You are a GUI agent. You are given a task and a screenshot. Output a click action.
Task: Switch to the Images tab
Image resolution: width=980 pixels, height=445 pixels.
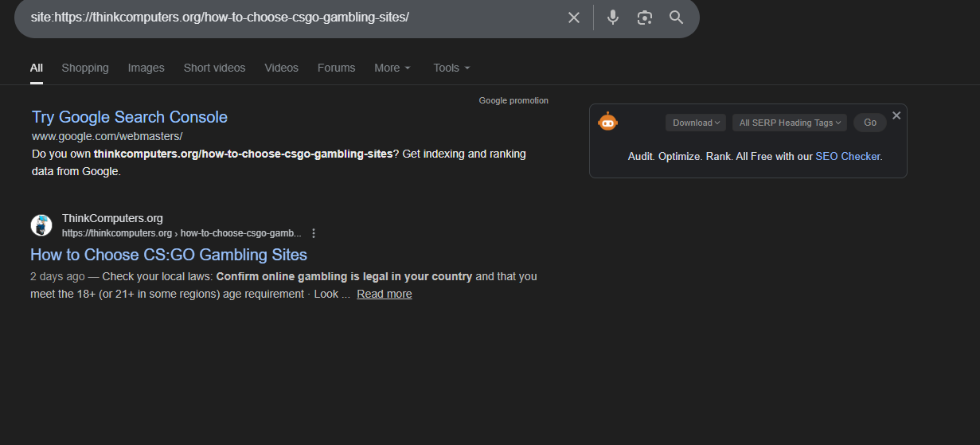pyautogui.click(x=146, y=68)
